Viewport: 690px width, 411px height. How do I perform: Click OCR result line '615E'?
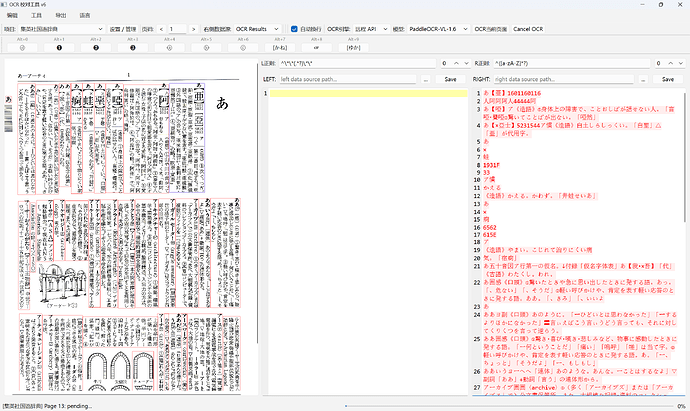point(490,235)
